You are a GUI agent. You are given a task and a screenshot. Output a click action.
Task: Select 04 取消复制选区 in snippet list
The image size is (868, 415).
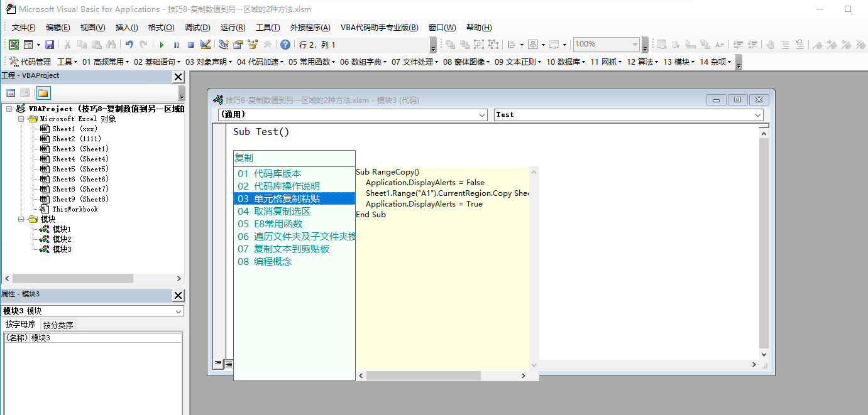(294, 211)
